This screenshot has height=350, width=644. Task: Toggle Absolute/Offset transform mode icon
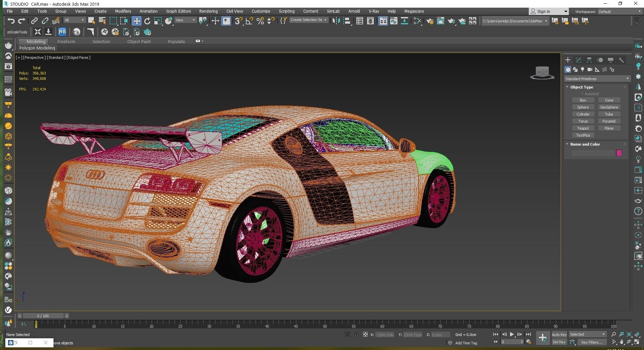click(365, 334)
